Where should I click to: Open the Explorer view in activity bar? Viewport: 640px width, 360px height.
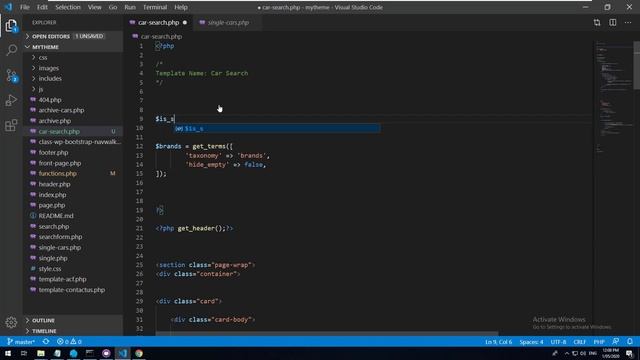[11, 26]
